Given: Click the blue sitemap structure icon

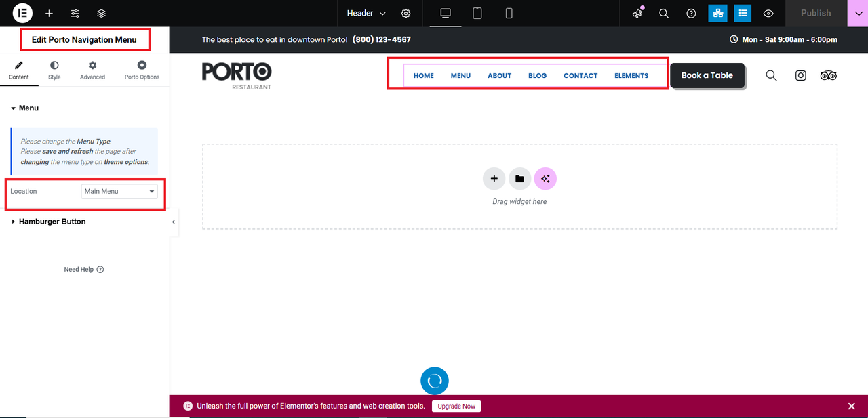Looking at the screenshot, I should tap(717, 13).
